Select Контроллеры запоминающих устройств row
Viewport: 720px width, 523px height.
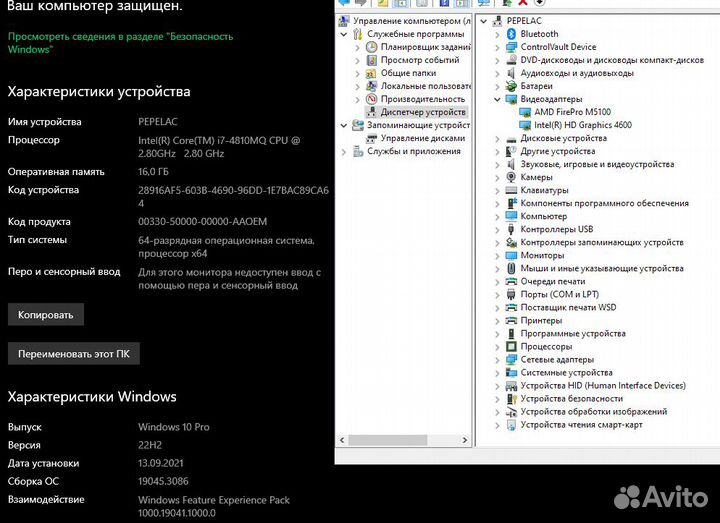(602, 242)
